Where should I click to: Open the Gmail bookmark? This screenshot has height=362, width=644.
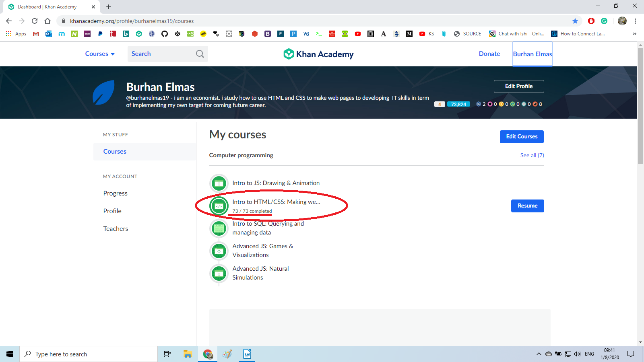36,34
